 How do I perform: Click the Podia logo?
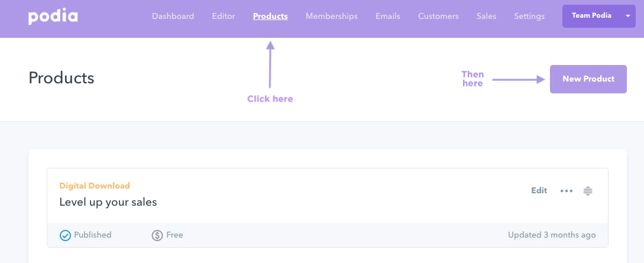pos(53,17)
